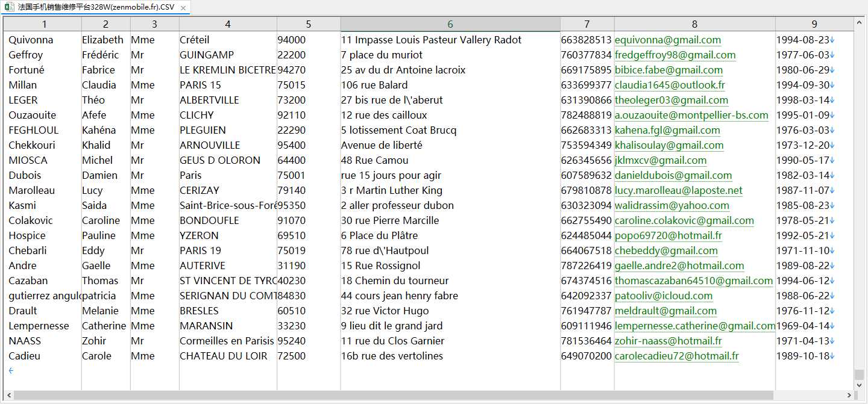Select the city cell 'CLICHY'

[197, 115]
